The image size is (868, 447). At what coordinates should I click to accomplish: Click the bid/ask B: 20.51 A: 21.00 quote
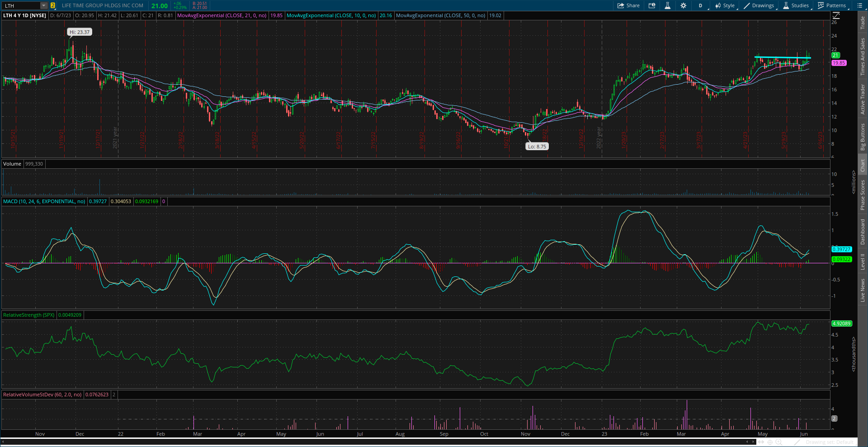click(200, 5)
